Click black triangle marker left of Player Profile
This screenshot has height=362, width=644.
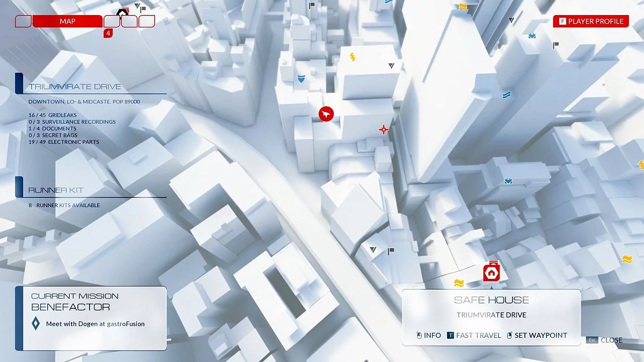tap(511, 20)
